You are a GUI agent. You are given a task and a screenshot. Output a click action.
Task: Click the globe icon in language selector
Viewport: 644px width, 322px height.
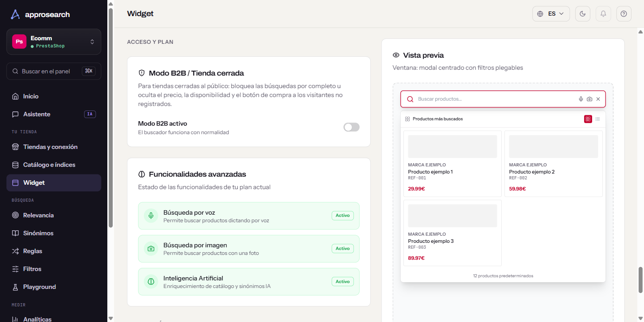coord(540,14)
